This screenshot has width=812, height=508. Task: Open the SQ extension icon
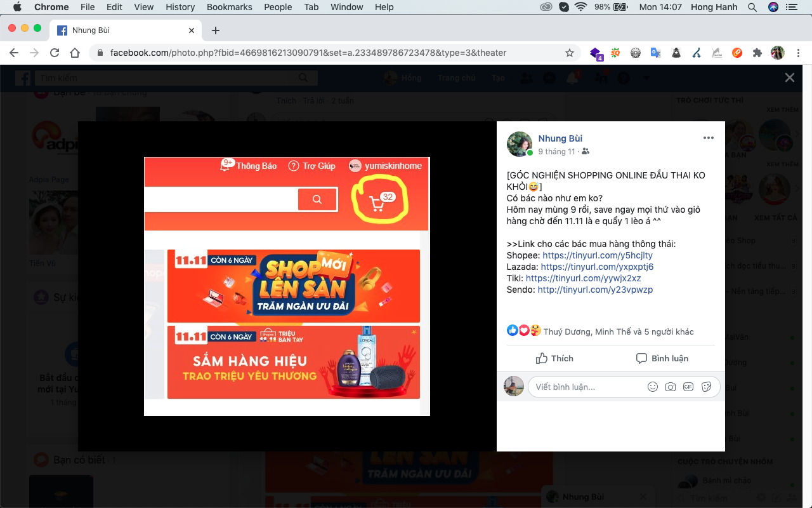pyautogui.click(x=615, y=53)
